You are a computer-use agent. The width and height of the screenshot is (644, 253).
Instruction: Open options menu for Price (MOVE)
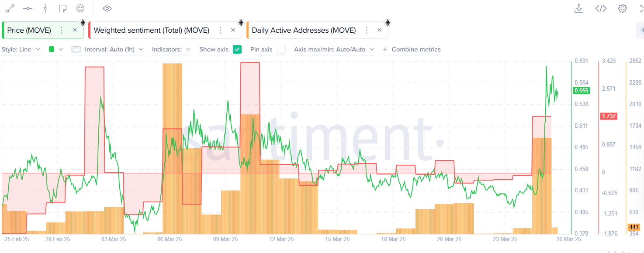coord(62,30)
